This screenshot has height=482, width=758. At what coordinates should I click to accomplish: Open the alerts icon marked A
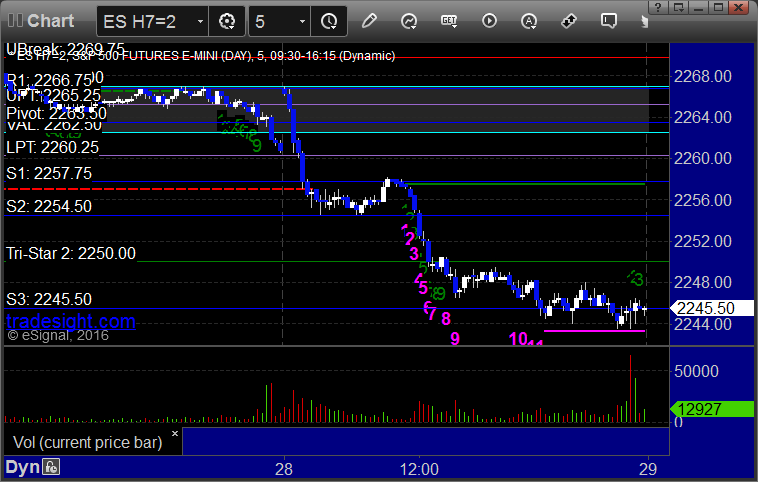(529, 21)
